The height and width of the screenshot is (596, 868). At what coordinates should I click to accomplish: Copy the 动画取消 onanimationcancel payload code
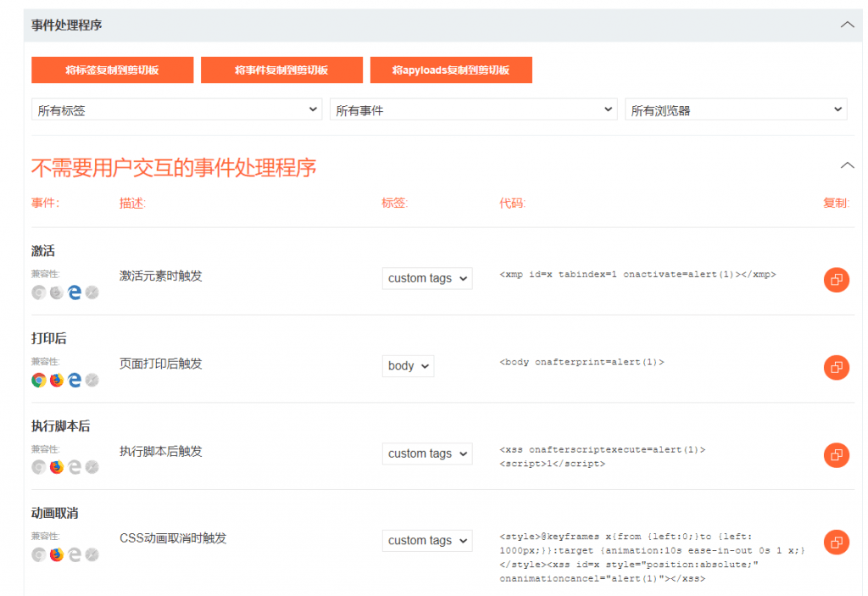click(836, 542)
